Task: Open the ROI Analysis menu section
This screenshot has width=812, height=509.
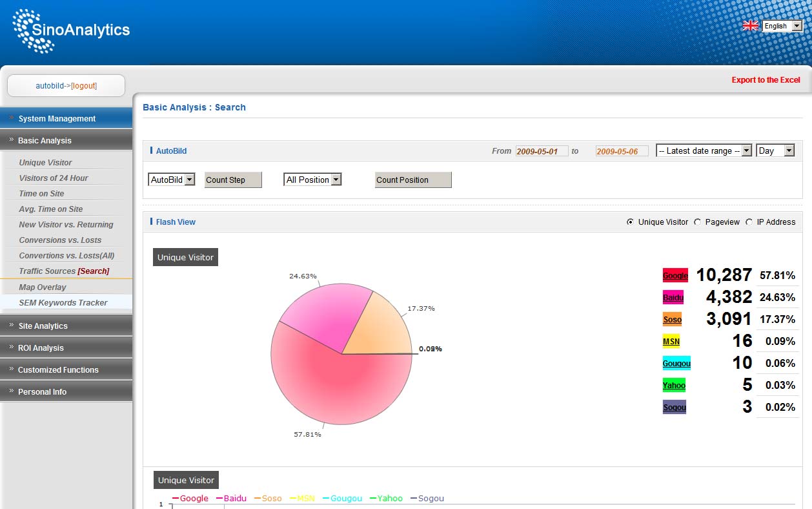Action: pos(66,348)
